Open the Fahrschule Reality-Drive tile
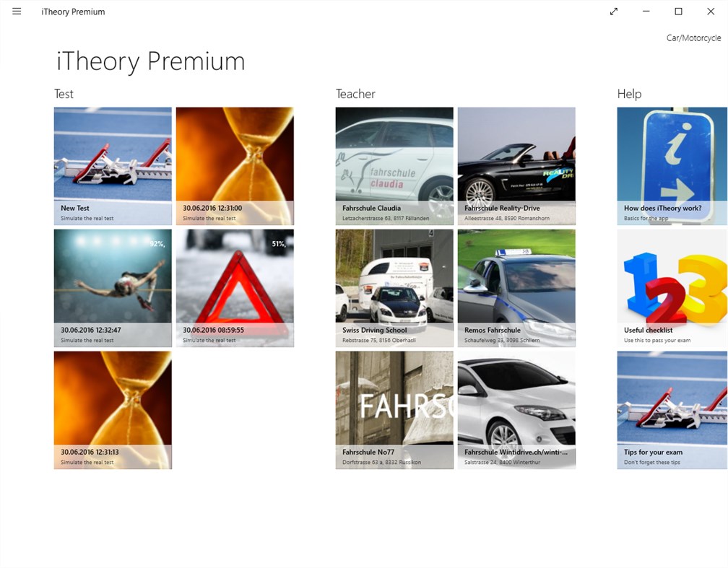Image resolution: width=728 pixels, height=568 pixels. (x=516, y=166)
